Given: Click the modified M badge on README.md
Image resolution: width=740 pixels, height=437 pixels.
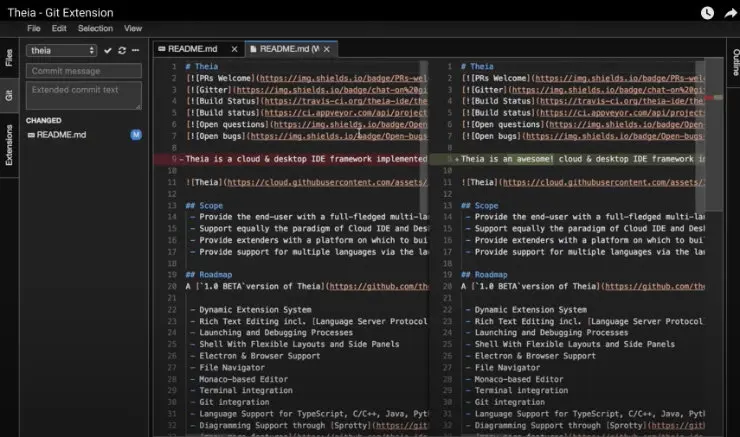Looking at the screenshot, I should pyautogui.click(x=136, y=135).
